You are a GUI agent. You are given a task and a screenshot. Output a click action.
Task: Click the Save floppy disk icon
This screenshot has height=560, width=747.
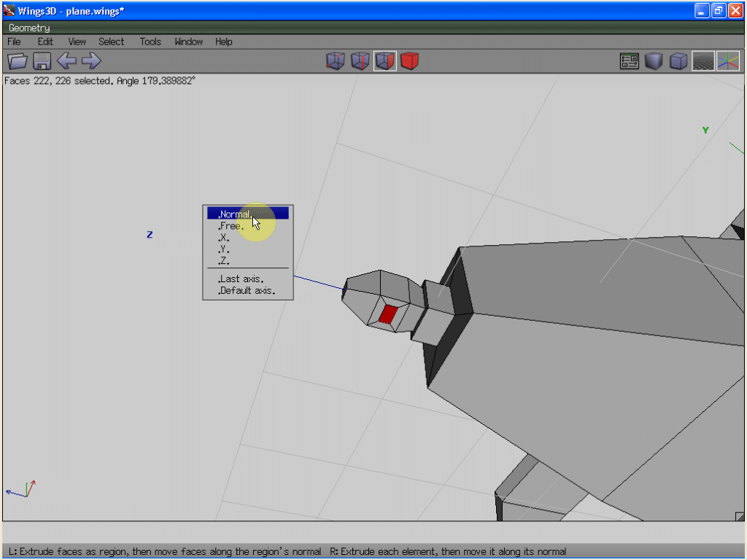coord(42,61)
